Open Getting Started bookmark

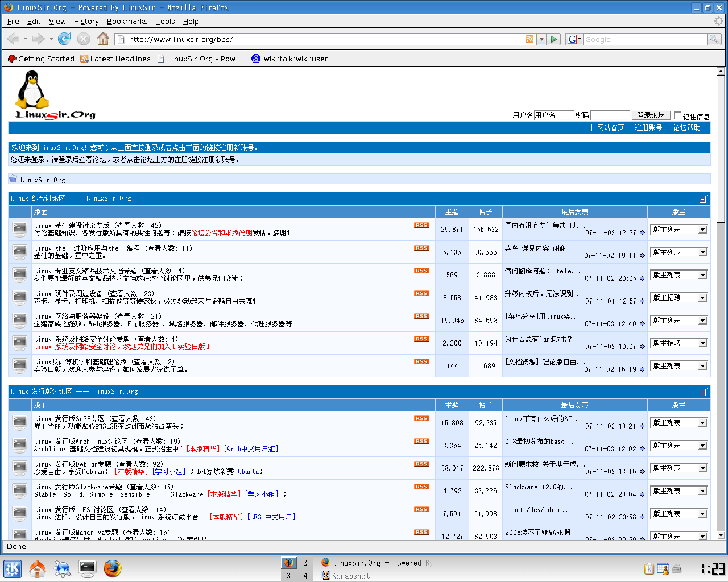pyautogui.click(x=42, y=59)
